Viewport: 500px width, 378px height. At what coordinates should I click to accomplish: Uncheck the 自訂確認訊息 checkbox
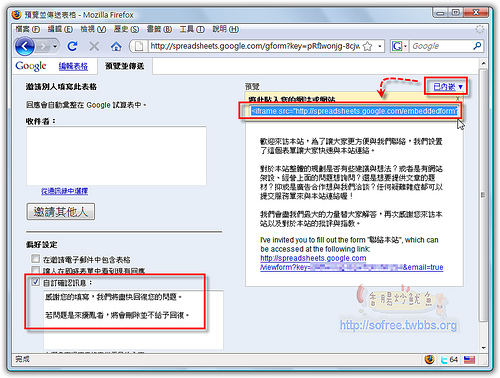tap(36, 282)
